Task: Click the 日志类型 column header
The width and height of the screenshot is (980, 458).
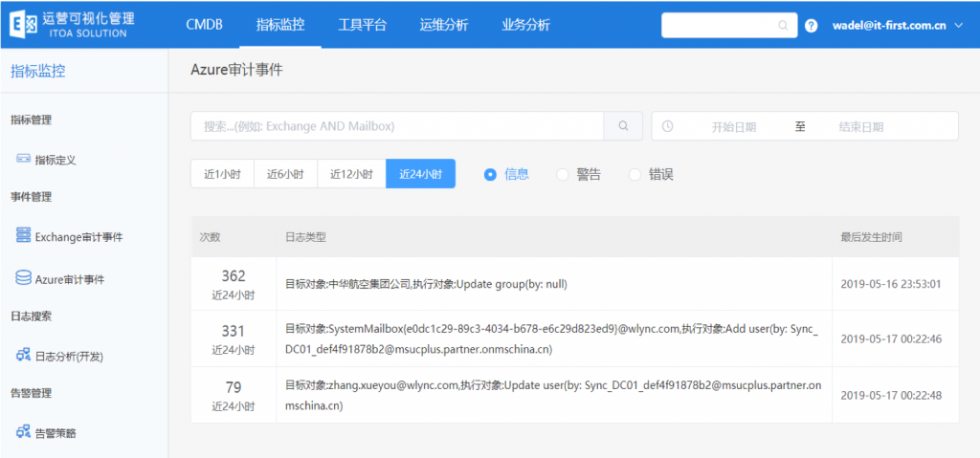Action: tap(305, 237)
